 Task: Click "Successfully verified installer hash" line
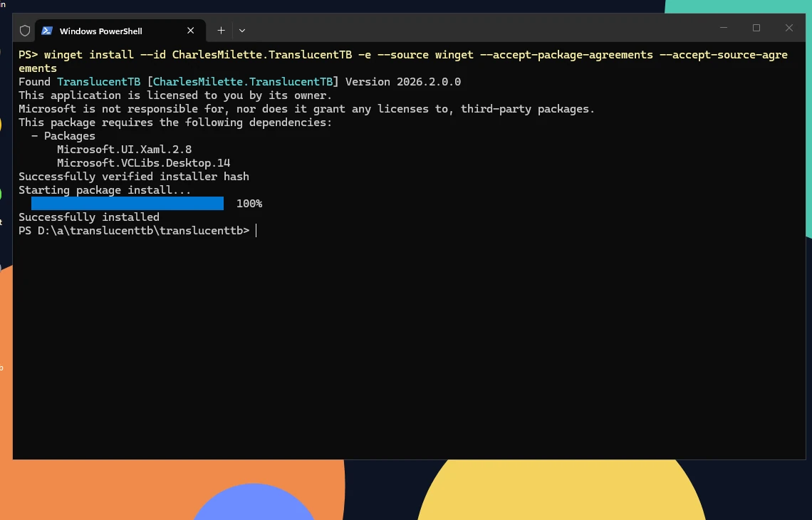click(134, 177)
